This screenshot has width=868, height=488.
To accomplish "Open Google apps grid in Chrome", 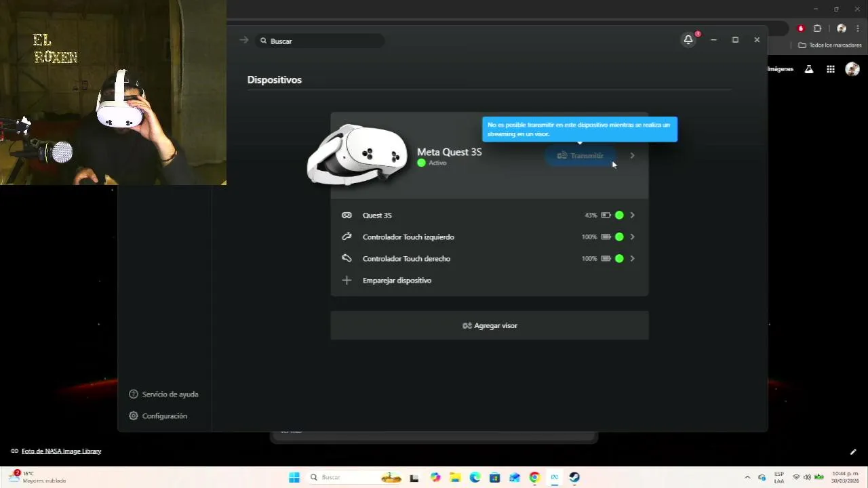I will point(831,69).
